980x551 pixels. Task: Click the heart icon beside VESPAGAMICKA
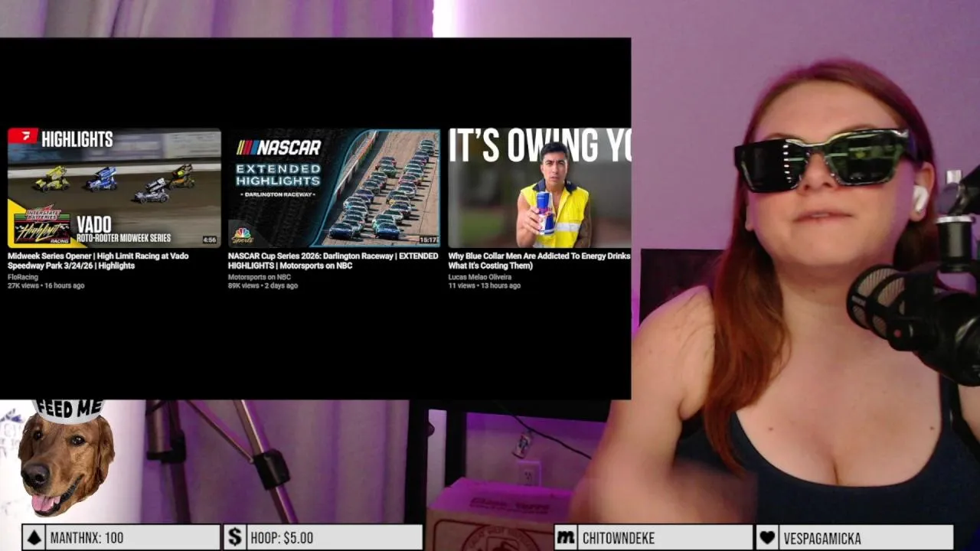click(x=768, y=538)
